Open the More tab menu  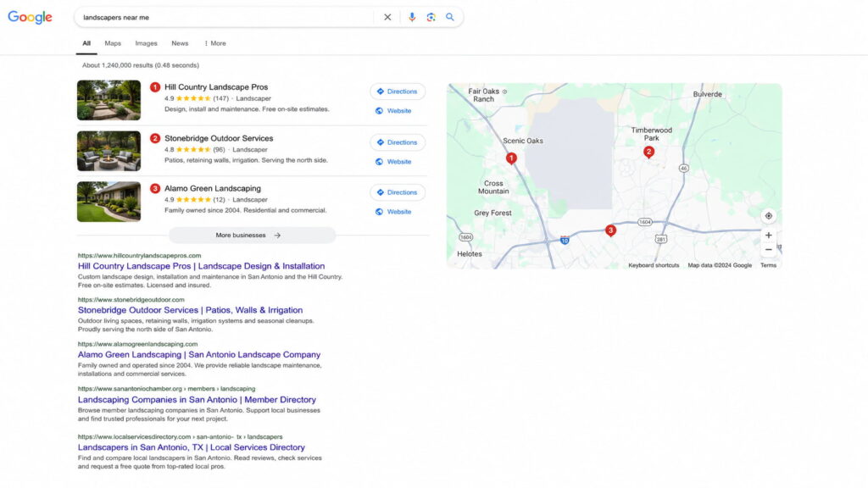tap(215, 43)
